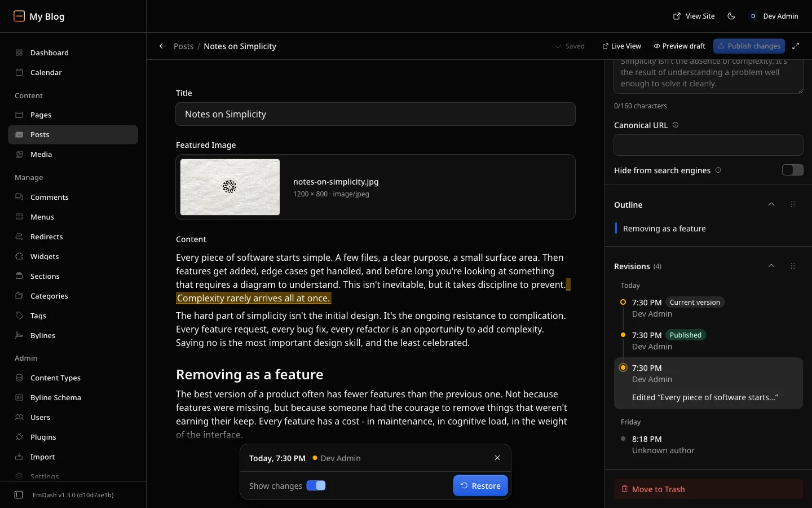Click the back arrow to Posts
812x508 pixels.
tap(163, 46)
